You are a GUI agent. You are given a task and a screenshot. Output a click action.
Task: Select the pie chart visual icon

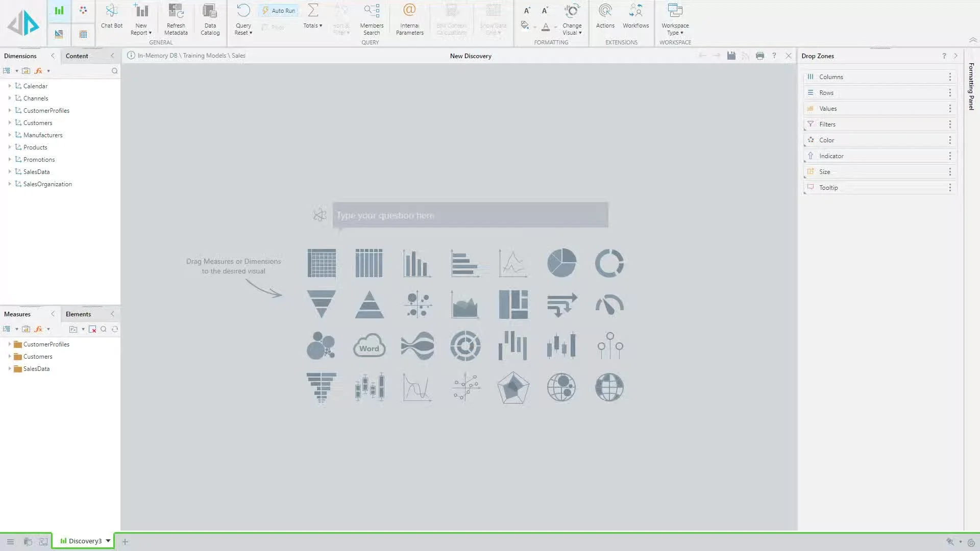click(561, 263)
